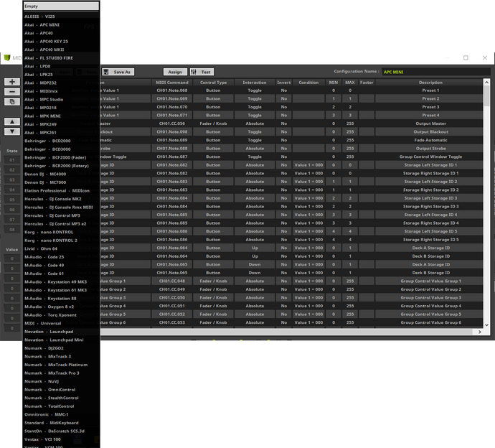Select Omnitronic - MMC-1 entry
Image resolution: width=495 pixels, height=448 pixels.
pos(61,414)
